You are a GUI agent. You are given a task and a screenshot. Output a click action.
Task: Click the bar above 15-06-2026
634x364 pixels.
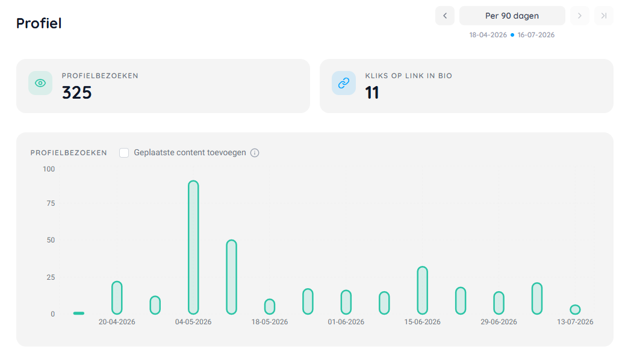point(423,291)
